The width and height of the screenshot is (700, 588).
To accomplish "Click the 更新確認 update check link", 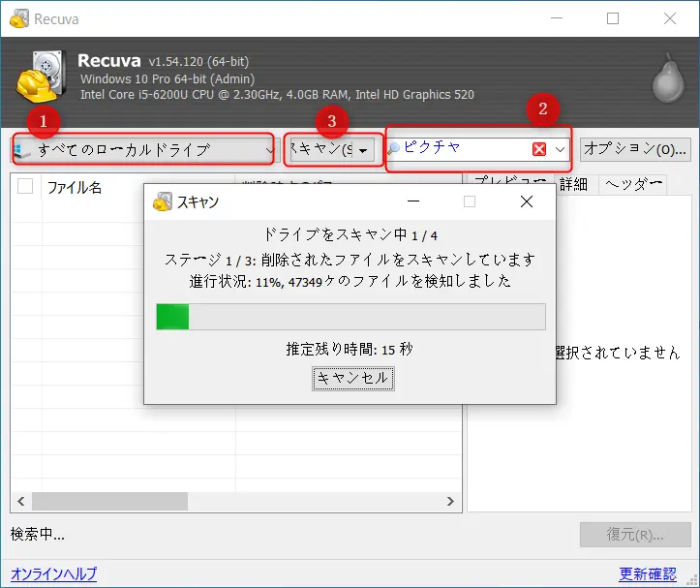I will [648, 573].
